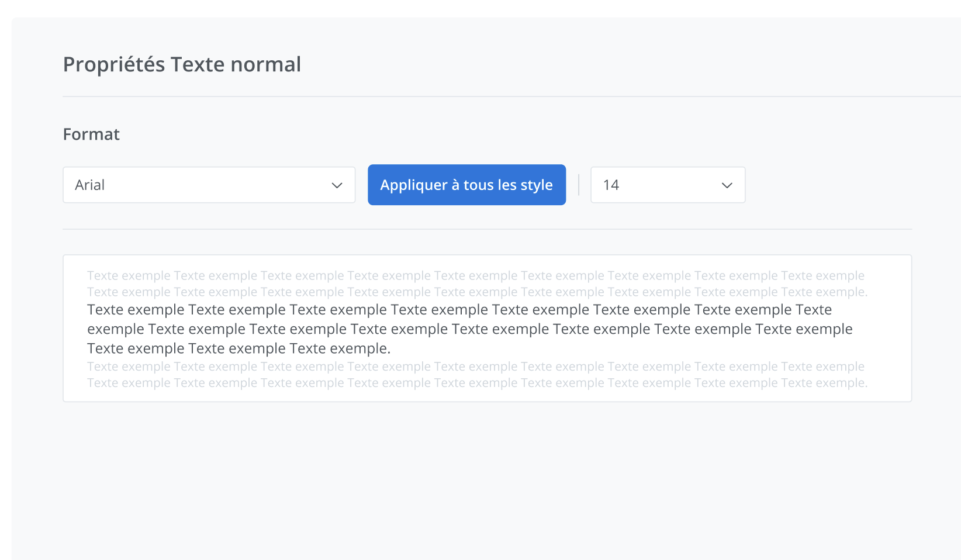Image resolution: width=961 pixels, height=560 pixels.
Task: Click the '14' value in size selector
Action: pos(611,185)
